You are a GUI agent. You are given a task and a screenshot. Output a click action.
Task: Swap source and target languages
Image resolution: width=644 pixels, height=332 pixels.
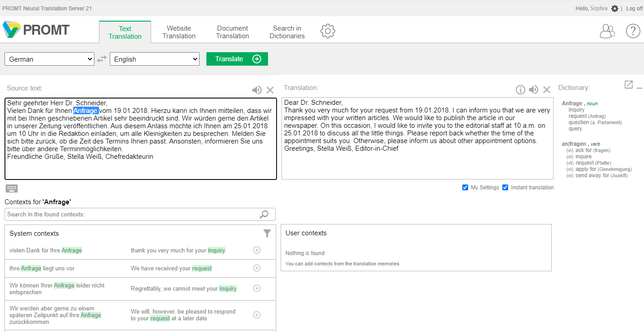click(x=102, y=59)
